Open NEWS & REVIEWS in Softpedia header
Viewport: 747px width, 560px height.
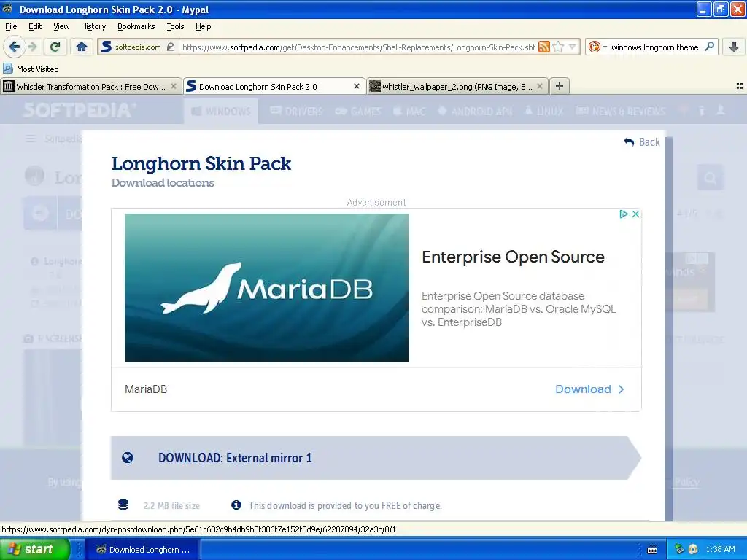[x=620, y=112]
